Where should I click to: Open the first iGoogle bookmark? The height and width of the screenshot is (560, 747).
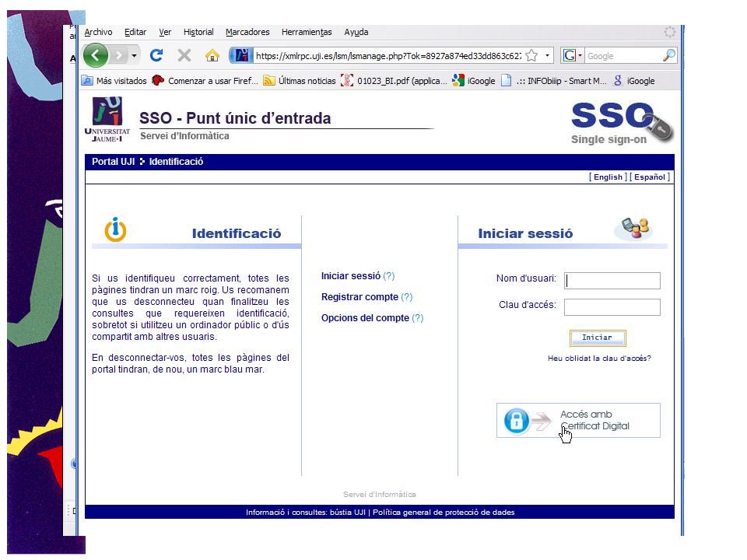click(474, 80)
